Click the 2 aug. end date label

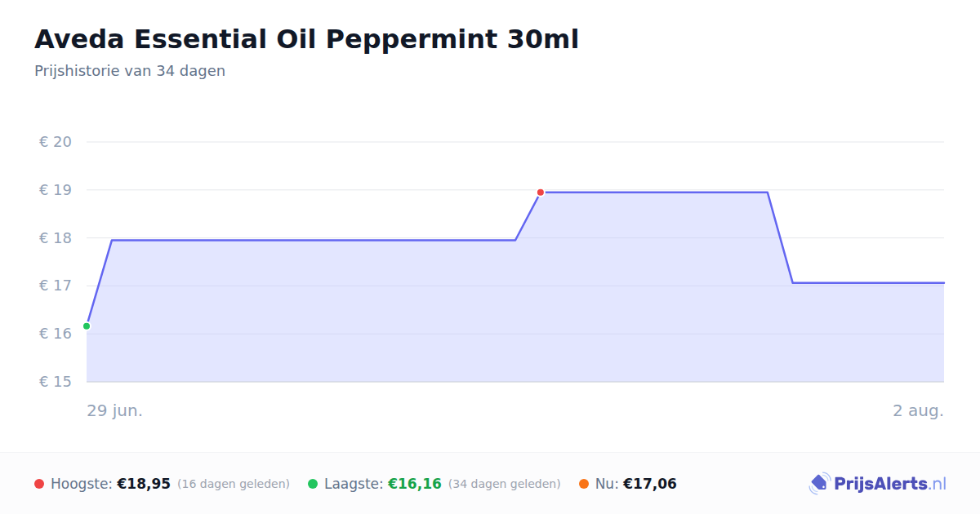point(918,410)
